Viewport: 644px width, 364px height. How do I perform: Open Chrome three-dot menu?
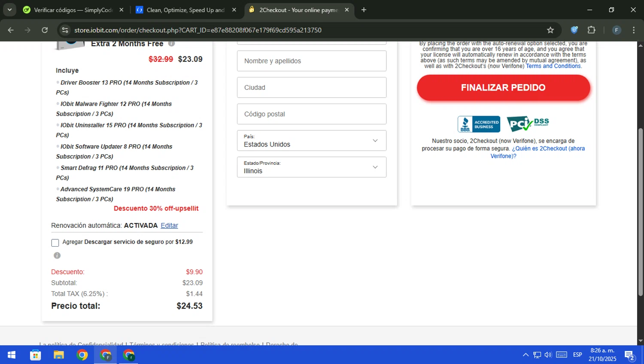634,30
